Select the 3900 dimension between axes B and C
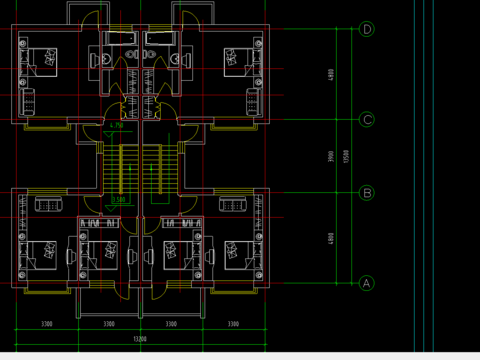Viewport: 480px width, 360px height. point(331,156)
